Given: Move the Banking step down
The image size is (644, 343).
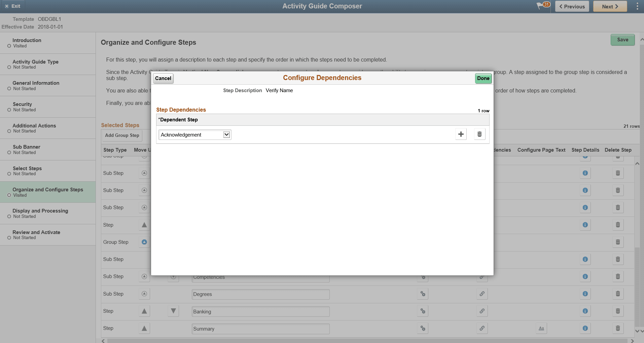Looking at the screenshot, I should (173, 311).
